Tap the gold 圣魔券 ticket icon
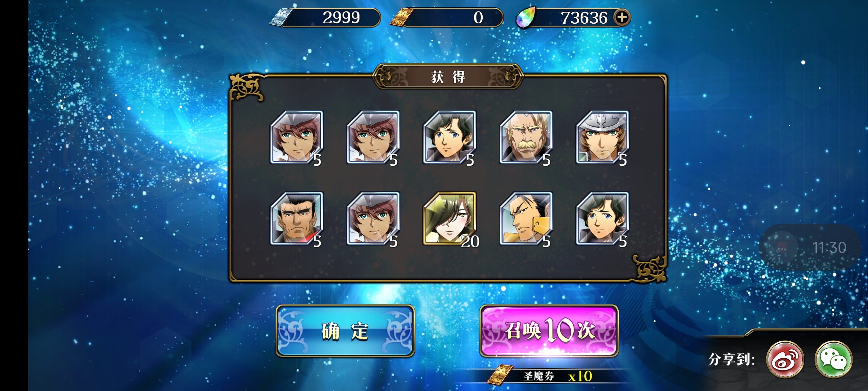 (x=500, y=375)
